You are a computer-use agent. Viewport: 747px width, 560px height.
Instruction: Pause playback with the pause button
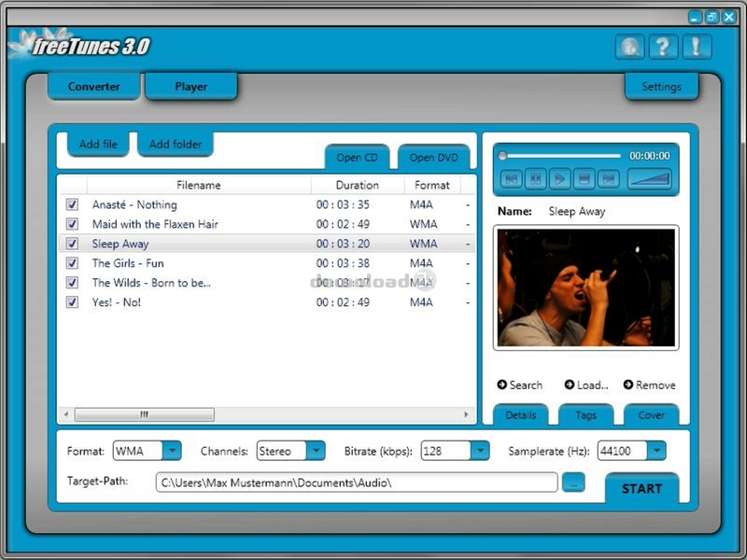(535, 178)
